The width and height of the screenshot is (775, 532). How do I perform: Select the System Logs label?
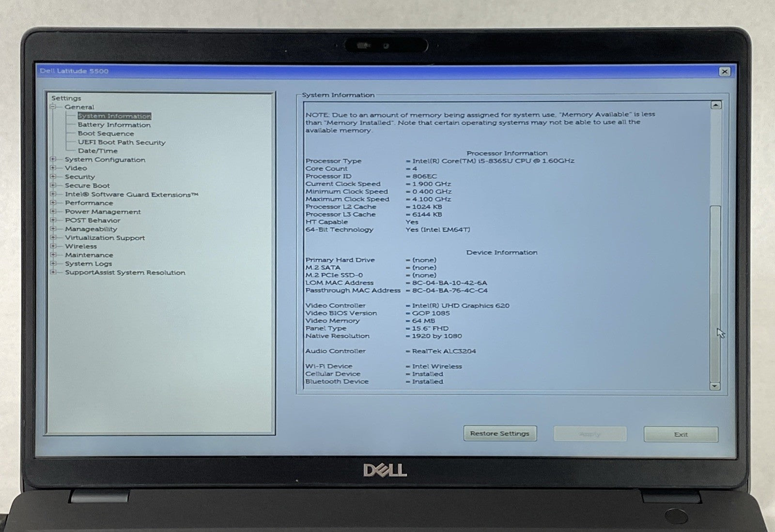(89, 263)
